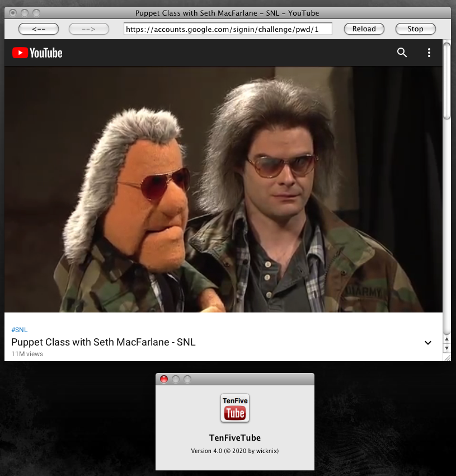
Task: Click the video title 'Puppet Class with Seth MacFarlane - SNL'
Action: [104, 342]
